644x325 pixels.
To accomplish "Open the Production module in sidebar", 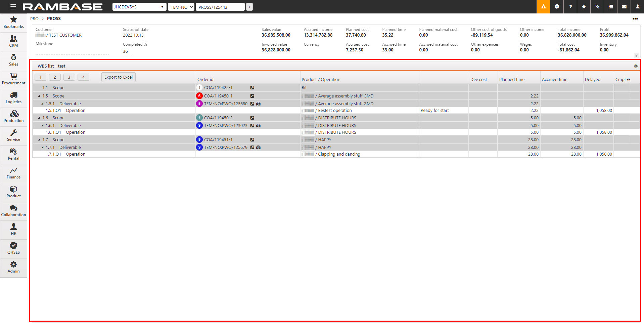I will [x=13, y=116].
